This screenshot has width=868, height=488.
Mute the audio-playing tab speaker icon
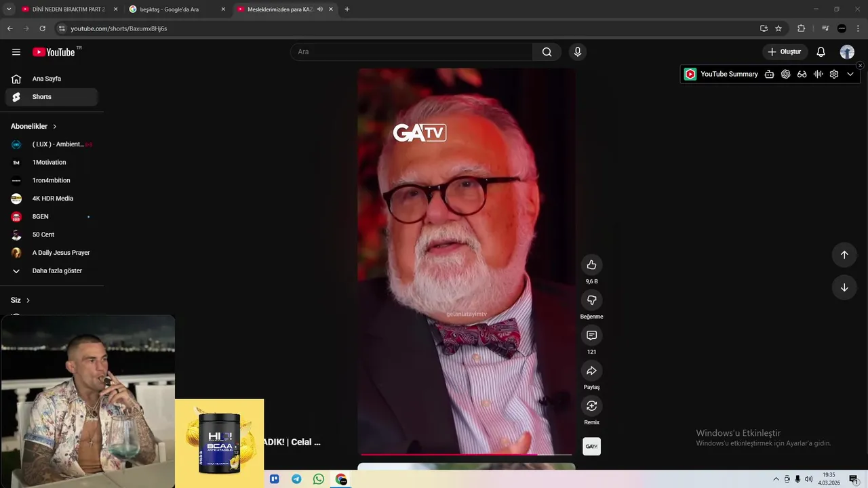[320, 9]
